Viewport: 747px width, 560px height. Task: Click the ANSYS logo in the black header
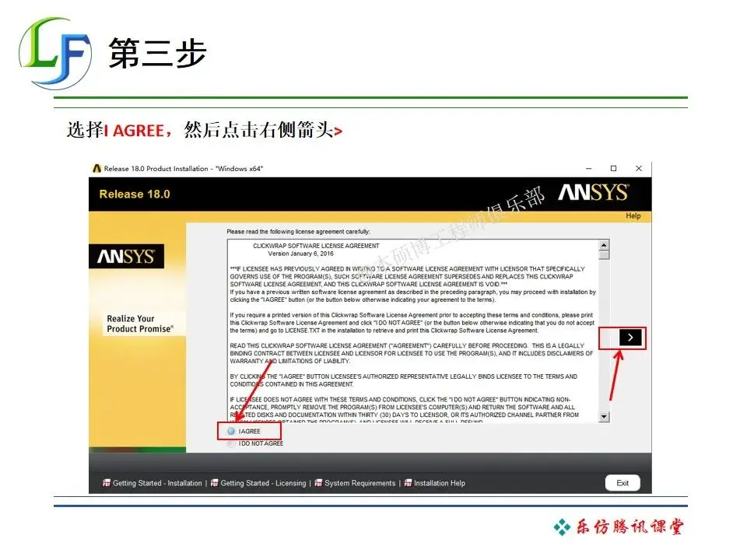pyautogui.click(x=593, y=193)
